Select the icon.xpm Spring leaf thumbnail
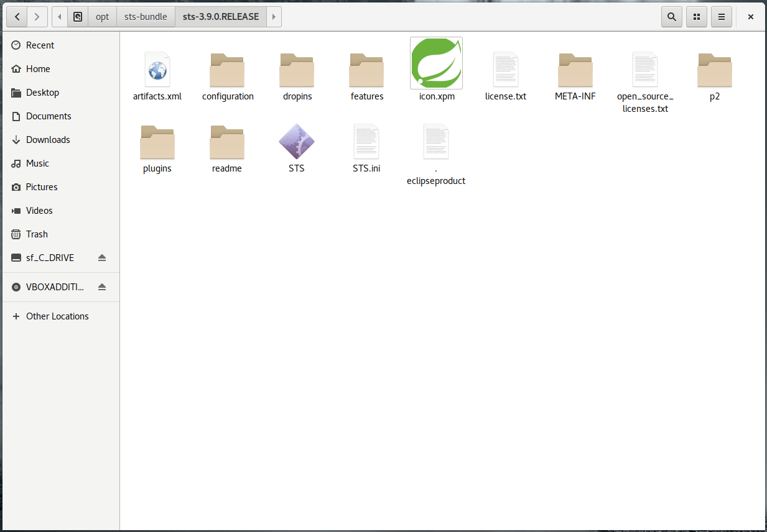The width and height of the screenshot is (767, 532). (x=436, y=63)
